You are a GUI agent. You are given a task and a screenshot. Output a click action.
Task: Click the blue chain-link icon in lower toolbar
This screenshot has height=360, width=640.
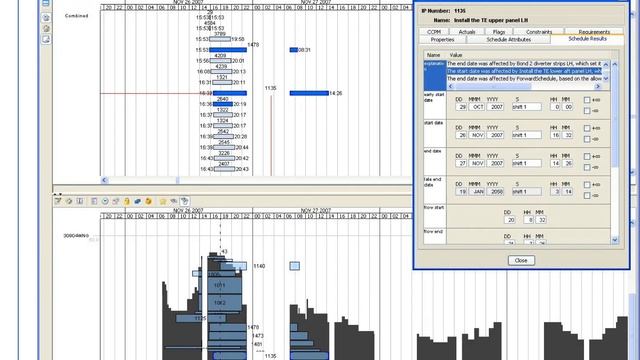(138, 201)
